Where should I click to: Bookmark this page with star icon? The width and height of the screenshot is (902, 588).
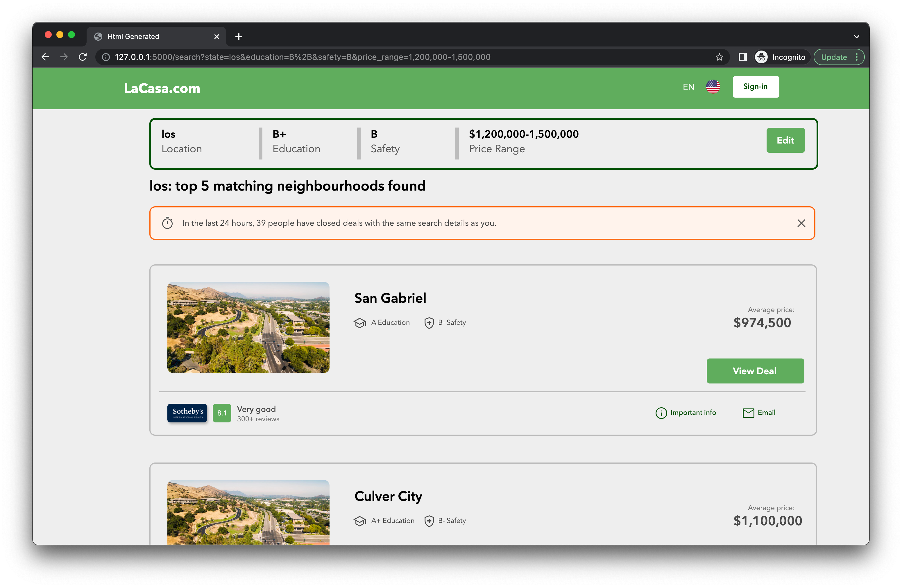[x=719, y=57]
